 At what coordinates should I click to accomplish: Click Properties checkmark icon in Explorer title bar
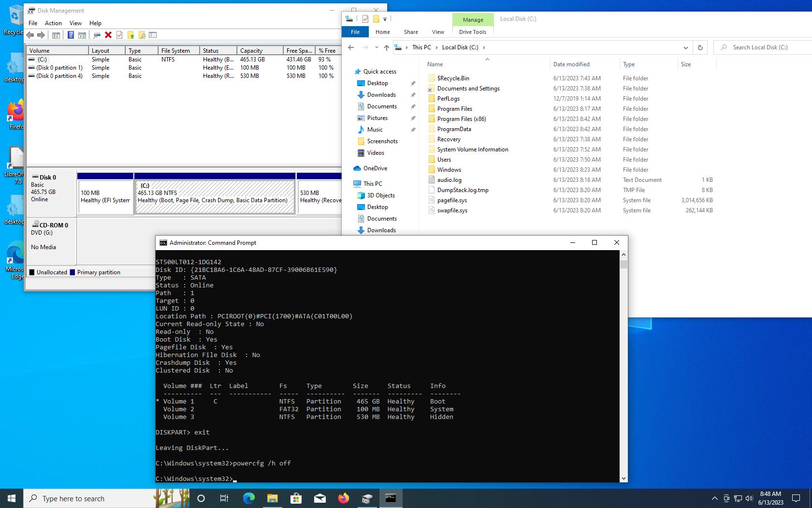click(x=365, y=19)
